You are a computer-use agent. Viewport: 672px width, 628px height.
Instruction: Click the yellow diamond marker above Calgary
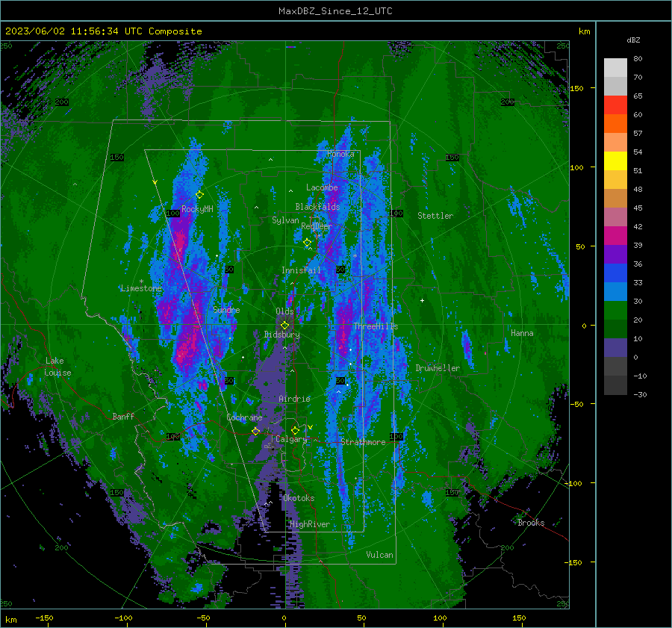point(295,430)
